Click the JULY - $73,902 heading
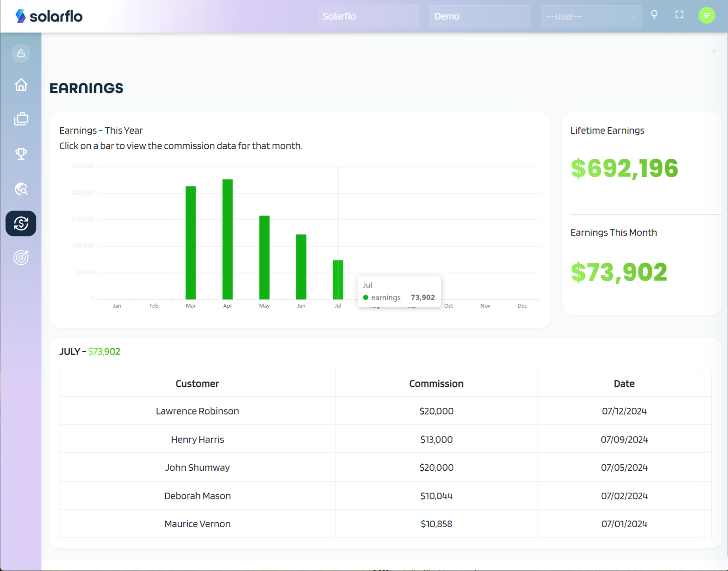The width and height of the screenshot is (728, 571). point(90,351)
